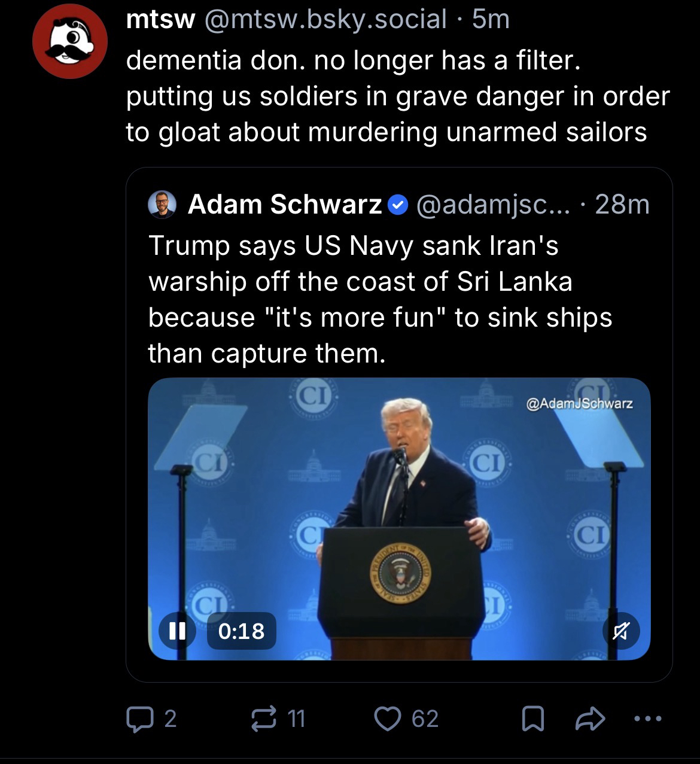Image resolution: width=700 pixels, height=764 pixels.
Task: Click the @mtsw.bsky.social handle
Action: 325,20
